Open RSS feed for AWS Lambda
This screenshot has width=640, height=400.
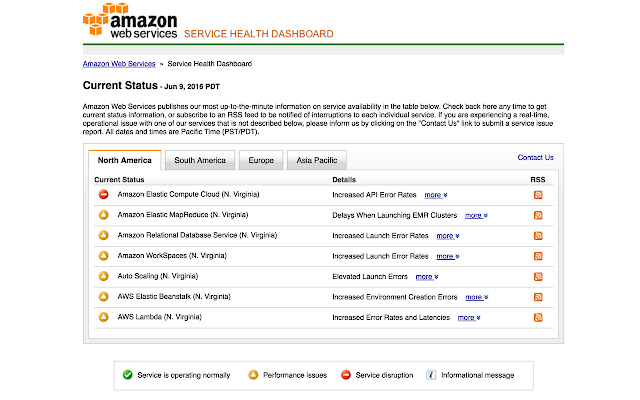pyautogui.click(x=538, y=317)
